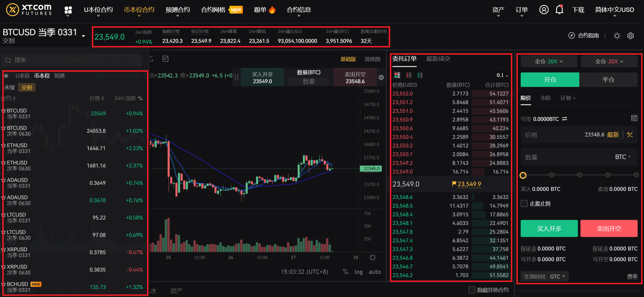
Task: Open the calculator icon in order panel
Action: pyautogui.click(x=634, y=118)
